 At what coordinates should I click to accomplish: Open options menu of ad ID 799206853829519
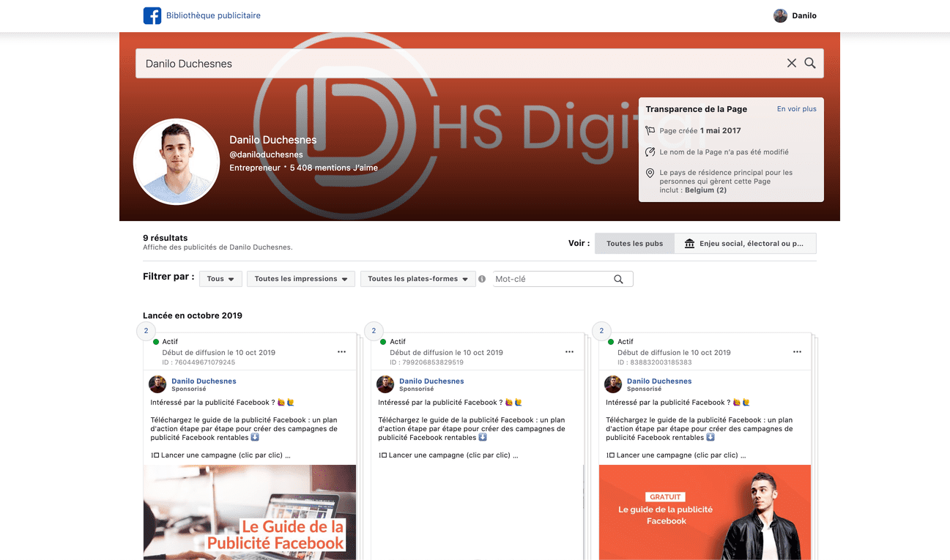pos(569,352)
